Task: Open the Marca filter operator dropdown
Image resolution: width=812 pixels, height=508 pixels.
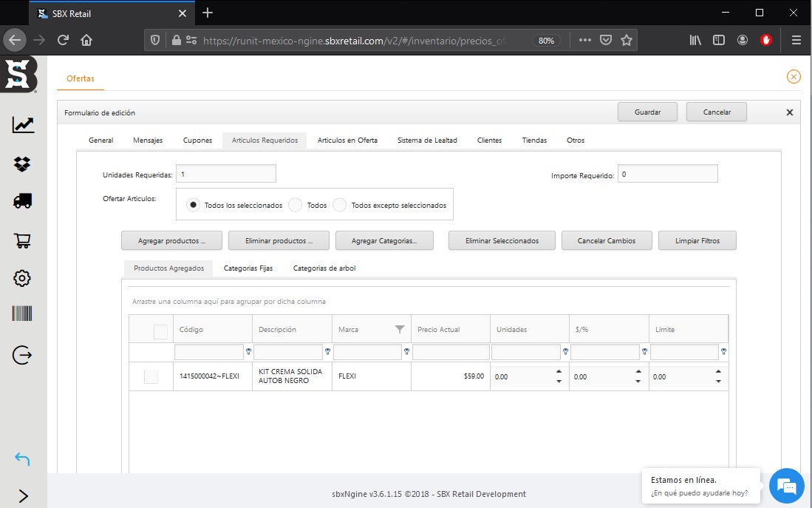Action: pyautogui.click(x=407, y=351)
